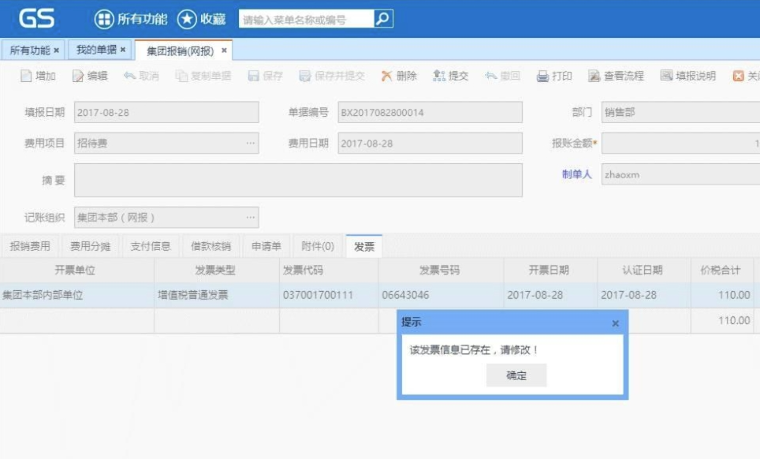Click the 编辑 pencil icon
760x459 pixels.
pyautogui.click(x=78, y=76)
